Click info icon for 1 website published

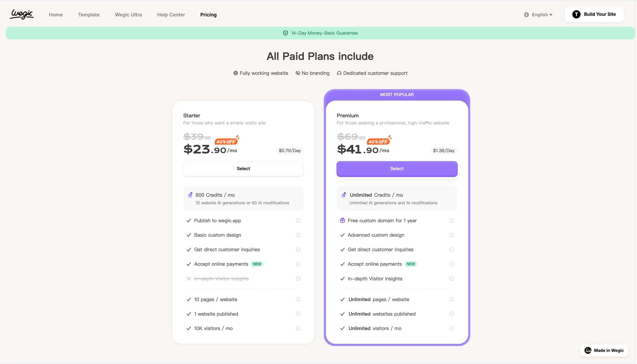pyautogui.click(x=298, y=314)
